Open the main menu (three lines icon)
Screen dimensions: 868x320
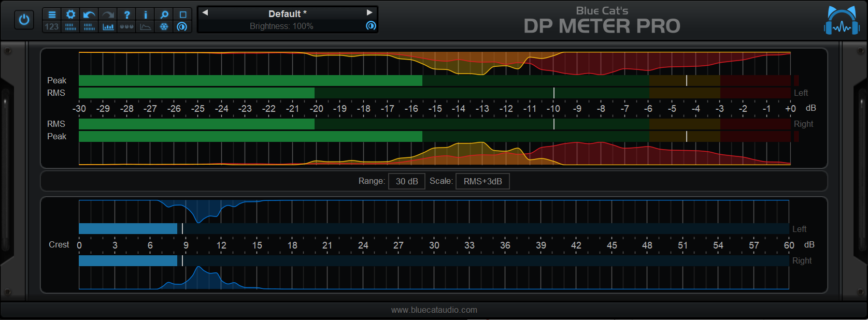pyautogui.click(x=52, y=14)
